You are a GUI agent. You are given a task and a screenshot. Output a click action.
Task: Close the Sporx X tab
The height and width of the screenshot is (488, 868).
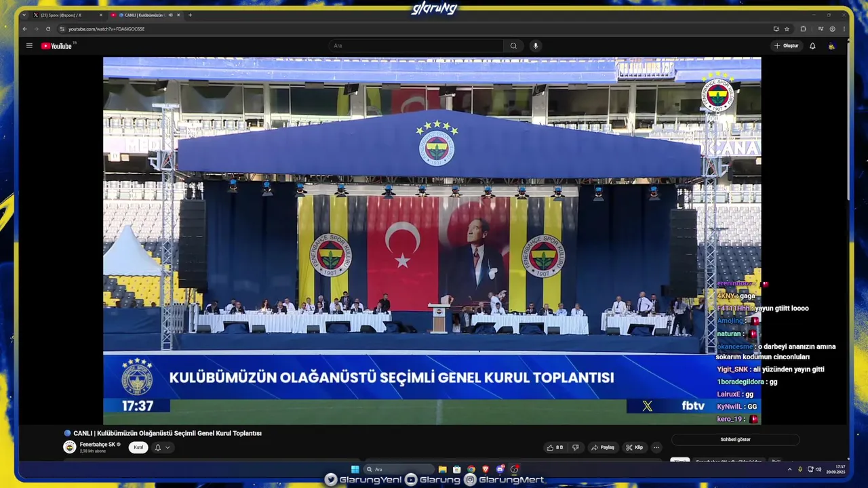click(x=101, y=15)
